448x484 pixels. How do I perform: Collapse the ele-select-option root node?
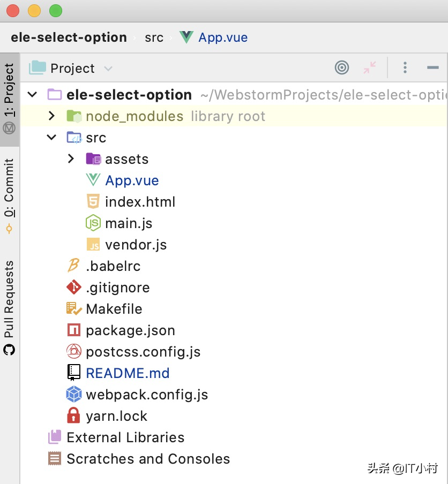[x=32, y=94]
